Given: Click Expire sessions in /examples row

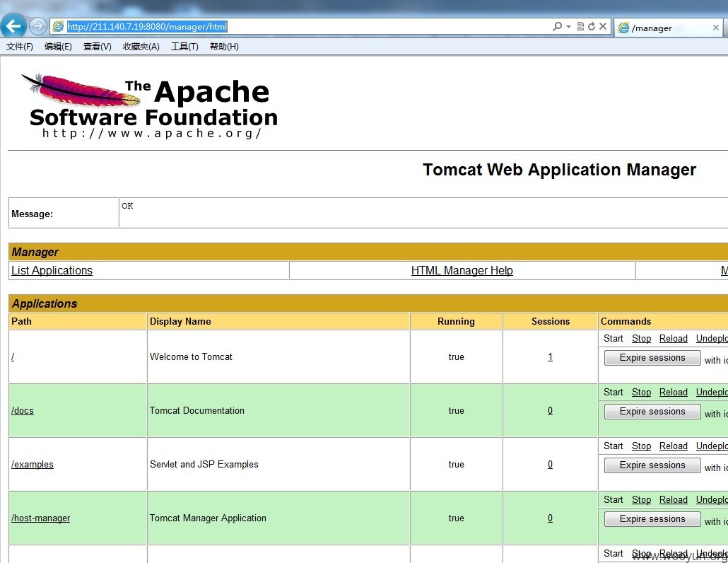Looking at the screenshot, I should (x=652, y=465).
